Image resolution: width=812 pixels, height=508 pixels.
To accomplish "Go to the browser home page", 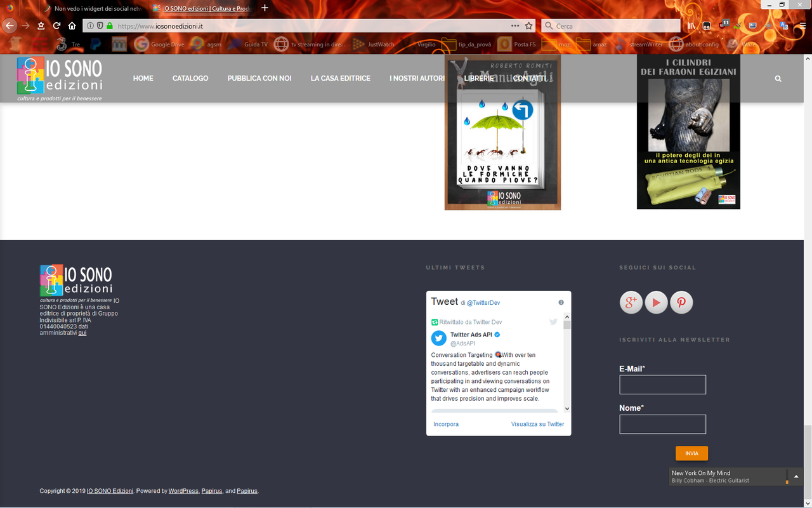I will [72, 26].
